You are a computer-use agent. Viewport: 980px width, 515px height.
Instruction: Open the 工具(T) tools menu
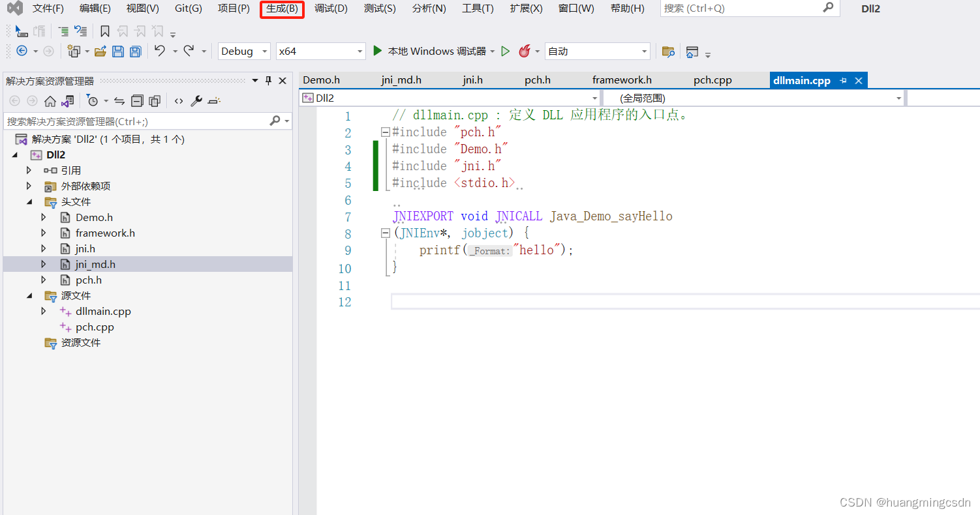pyautogui.click(x=478, y=8)
